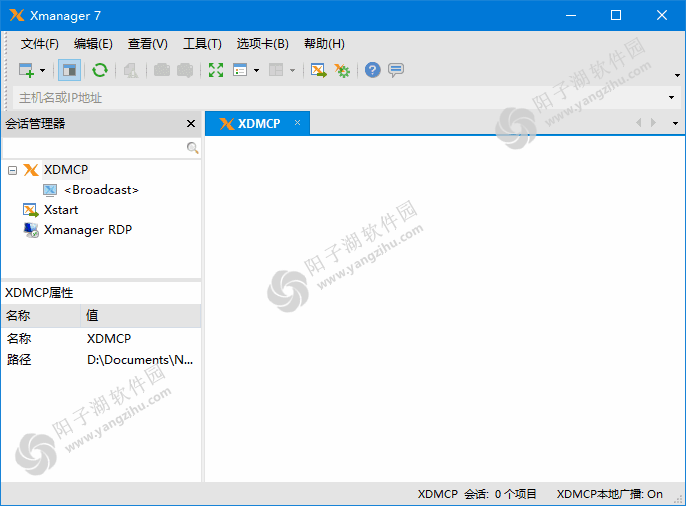Select Xstart in session tree

61,210
